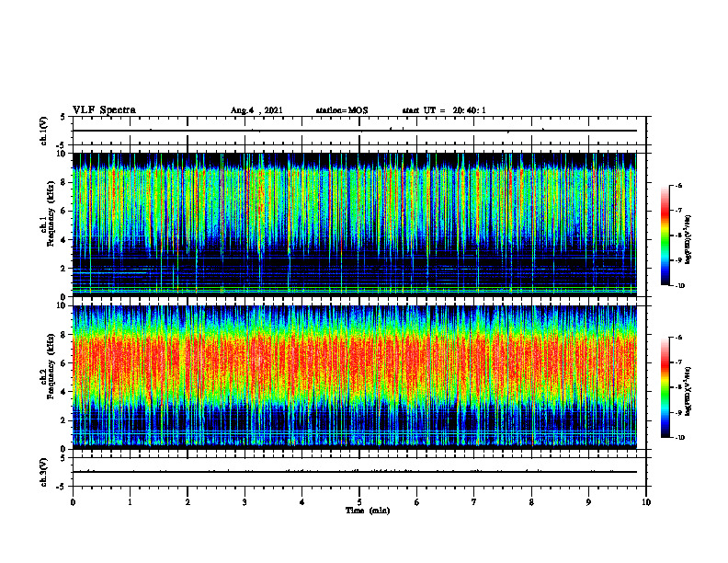Click the "-10" label on ch.2 color bar
The width and height of the screenshot is (728, 563).
(x=679, y=438)
